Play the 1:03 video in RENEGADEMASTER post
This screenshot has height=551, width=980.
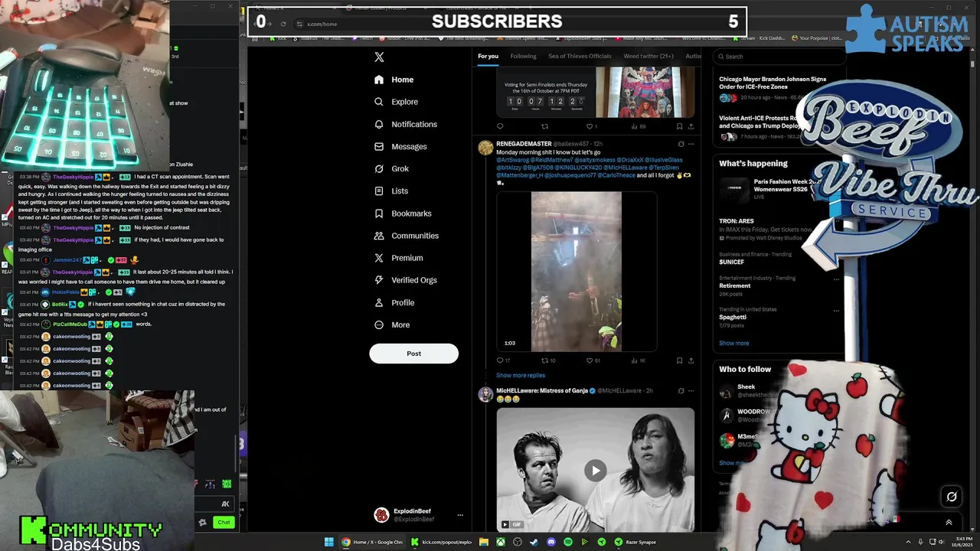coord(577,272)
